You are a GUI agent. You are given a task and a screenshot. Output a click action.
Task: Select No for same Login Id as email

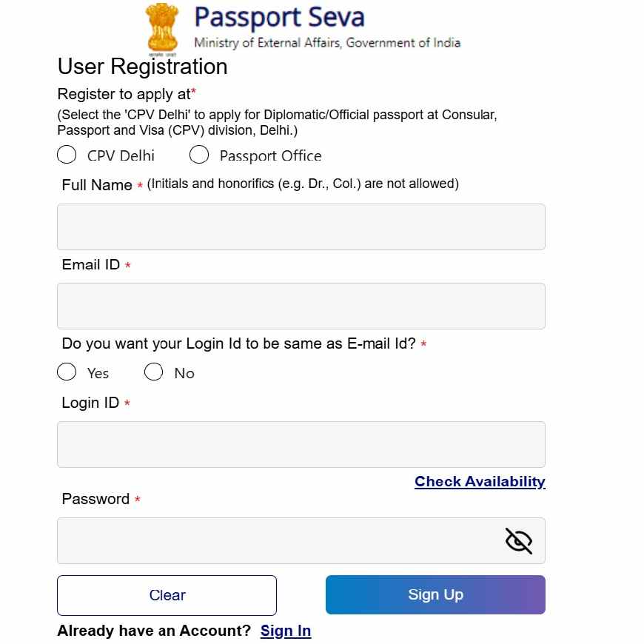coord(154,372)
